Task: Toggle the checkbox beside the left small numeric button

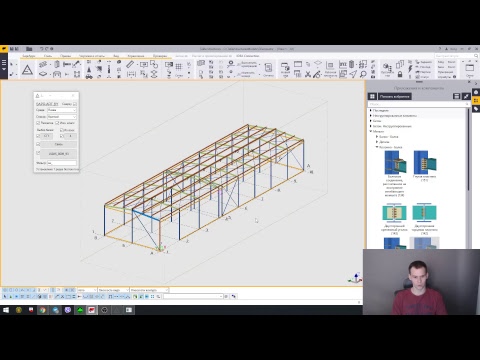Action: coord(38,136)
